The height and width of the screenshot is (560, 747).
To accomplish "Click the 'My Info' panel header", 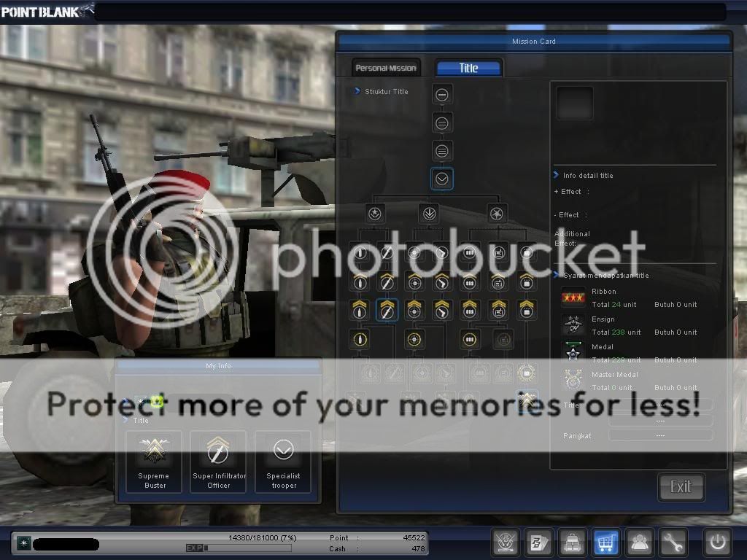I will (218, 366).
